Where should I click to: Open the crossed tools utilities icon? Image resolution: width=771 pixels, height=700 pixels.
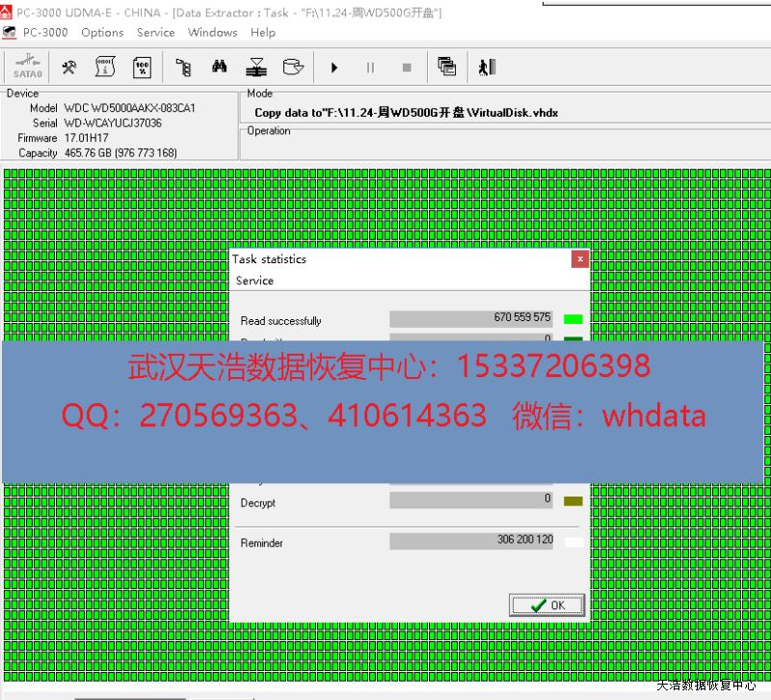pyautogui.click(x=69, y=67)
